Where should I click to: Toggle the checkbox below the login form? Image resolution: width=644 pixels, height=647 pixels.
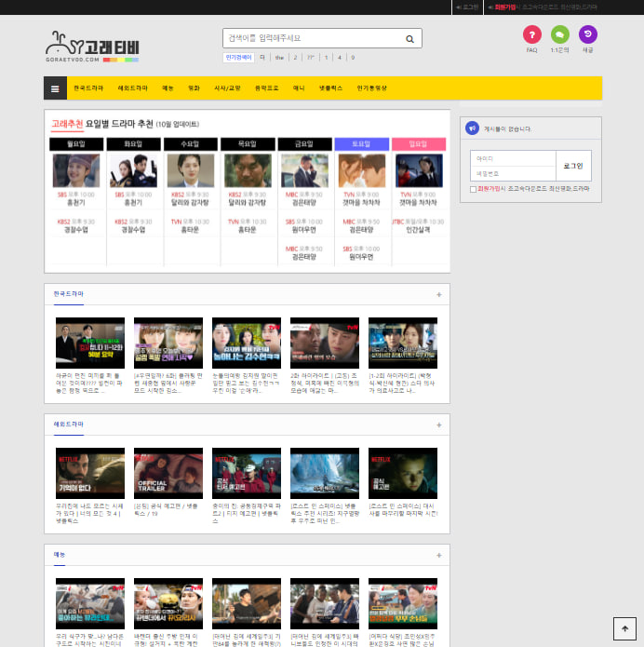(x=473, y=189)
